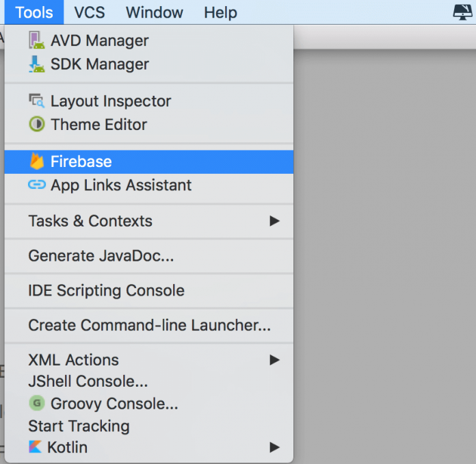The height and width of the screenshot is (464, 476).
Task: Expand the Kotlin submenu arrow
Action: tap(274, 448)
